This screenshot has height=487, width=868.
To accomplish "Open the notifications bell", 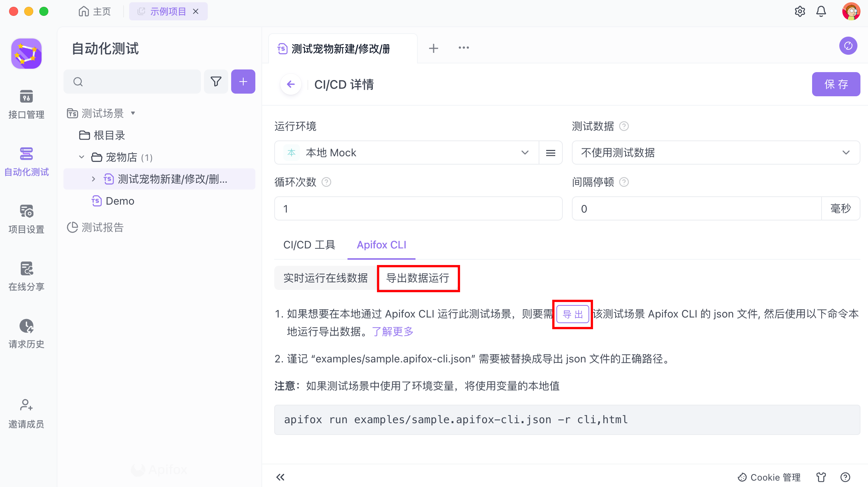I will click(x=821, y=11).
